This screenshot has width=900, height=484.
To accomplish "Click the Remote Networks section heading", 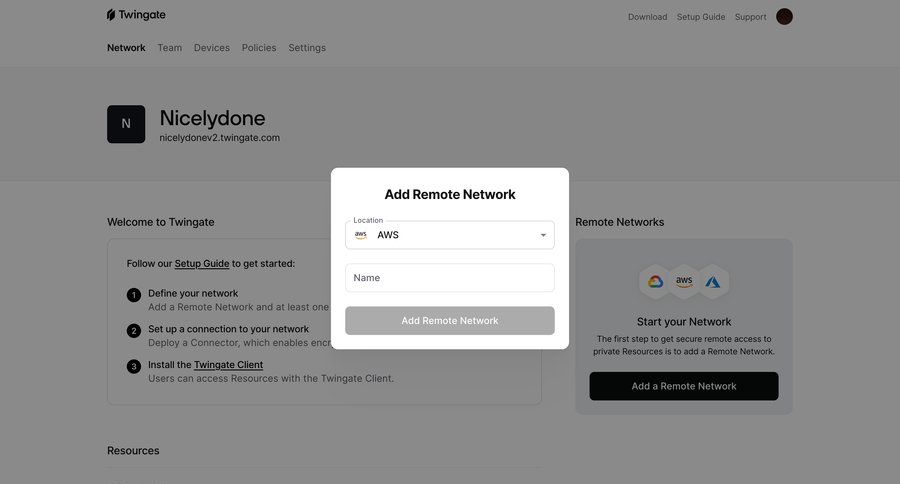I will click(x=619, y=222).
